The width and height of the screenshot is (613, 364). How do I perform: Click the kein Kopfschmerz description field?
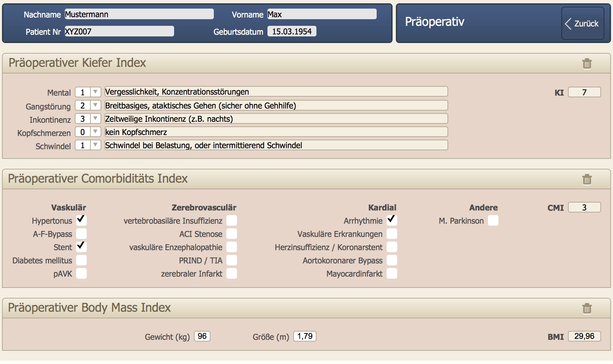point(276,132)
